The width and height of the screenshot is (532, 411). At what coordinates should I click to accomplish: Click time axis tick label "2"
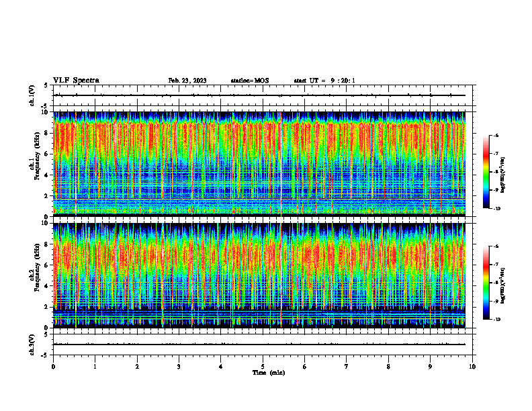pos(137,367)
